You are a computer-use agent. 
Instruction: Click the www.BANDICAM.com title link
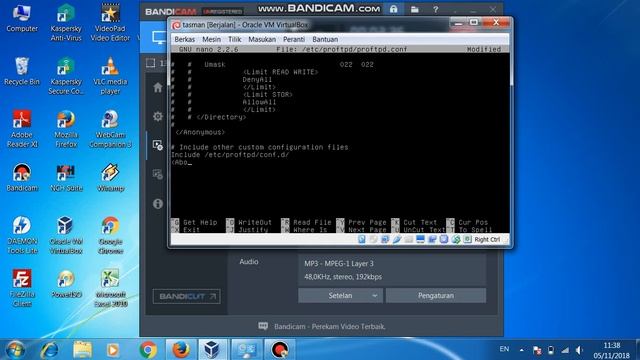pyautogui.click(x=319, y=9)
